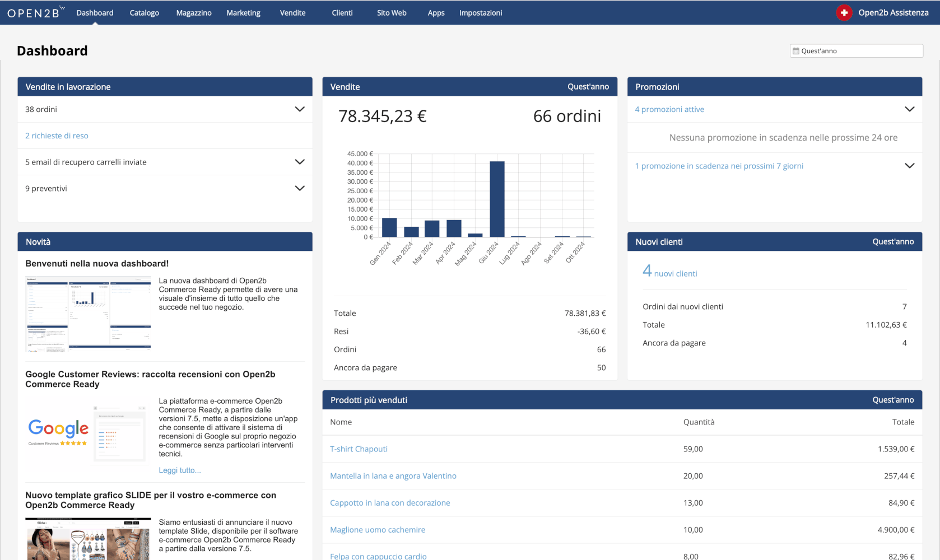Click the 78.345,23 € sales total
The height and width of the screenshot is (560, 940).
[383, 116]
